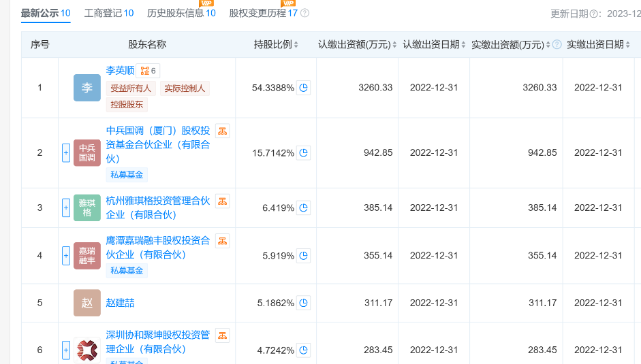Select subscribed amount 3260.33 in row 1
The image size is (641, 364).
click(x=375, y=87)
